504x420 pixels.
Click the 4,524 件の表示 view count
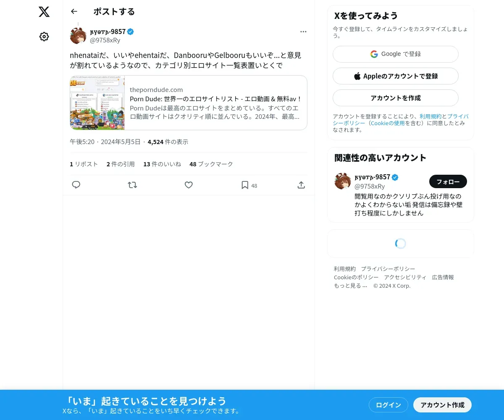tap(168, 142)
